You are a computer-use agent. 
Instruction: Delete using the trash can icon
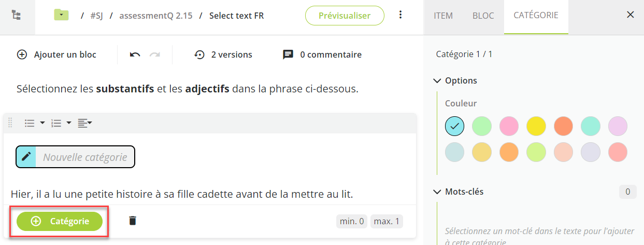(x=133, y=221)
